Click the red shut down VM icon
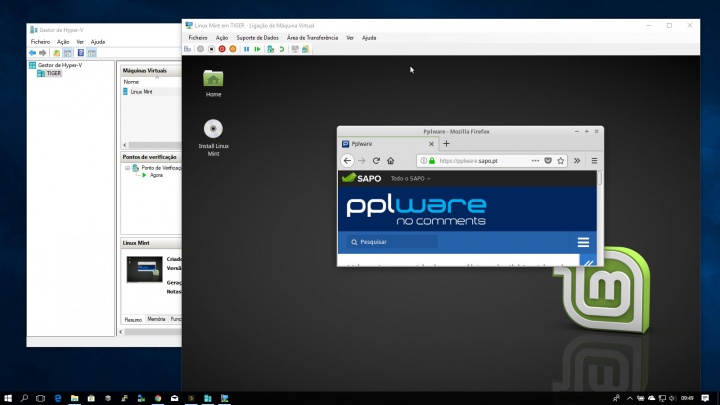The image size is (720, 405). [222, 48]
